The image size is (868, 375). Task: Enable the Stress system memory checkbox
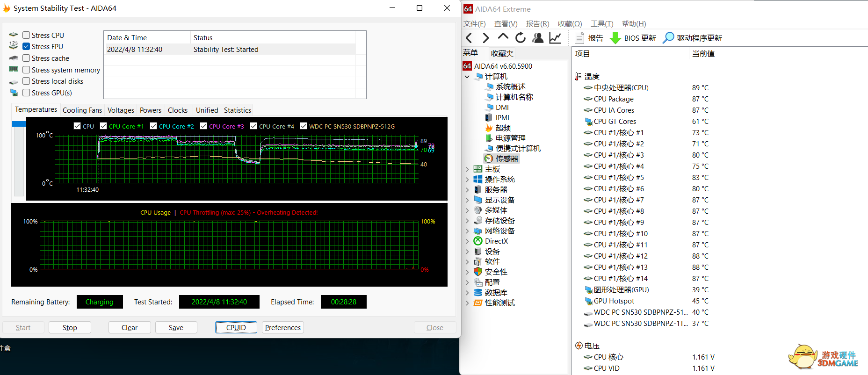coord(26,70)
